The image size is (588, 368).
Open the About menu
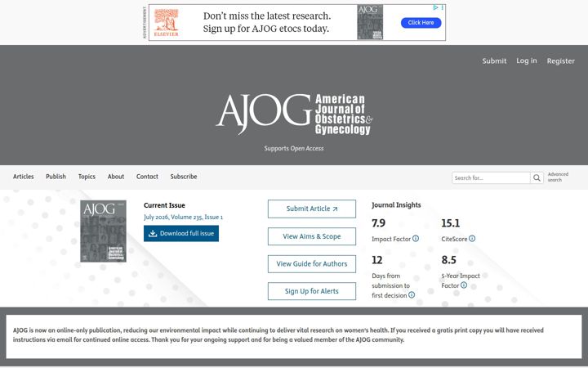tap(116, 177)
